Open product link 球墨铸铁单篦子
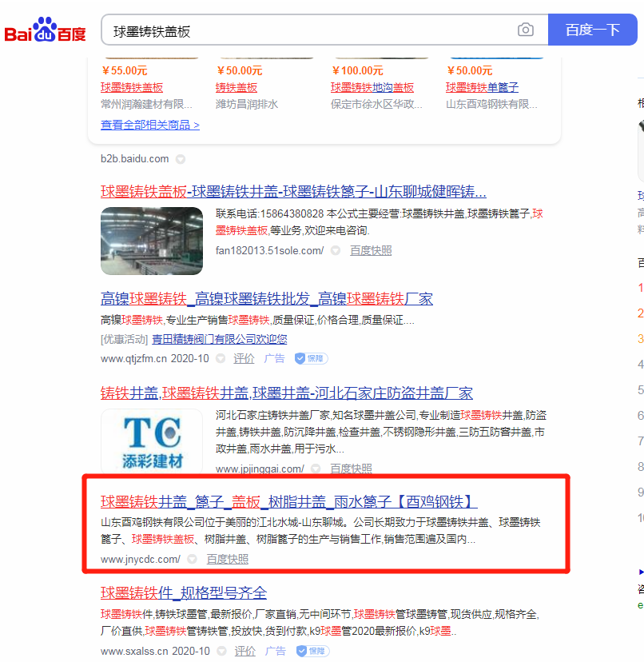 pos(482,87)
